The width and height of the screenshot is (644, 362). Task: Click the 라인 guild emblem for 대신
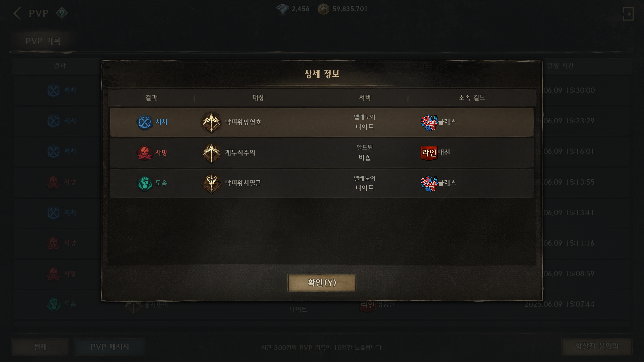pyautogui.click(x=429, y=153)
